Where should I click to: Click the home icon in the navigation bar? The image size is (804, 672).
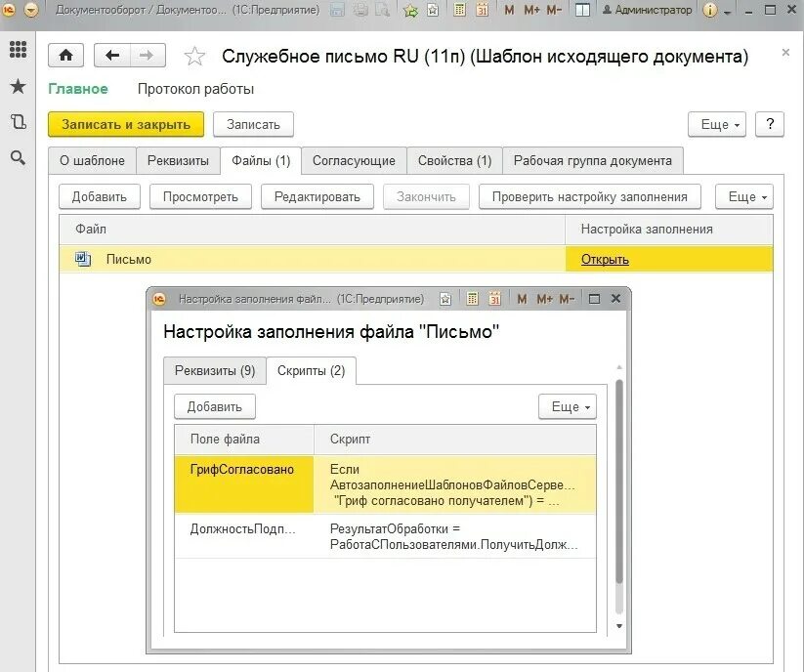click(65, 56)
